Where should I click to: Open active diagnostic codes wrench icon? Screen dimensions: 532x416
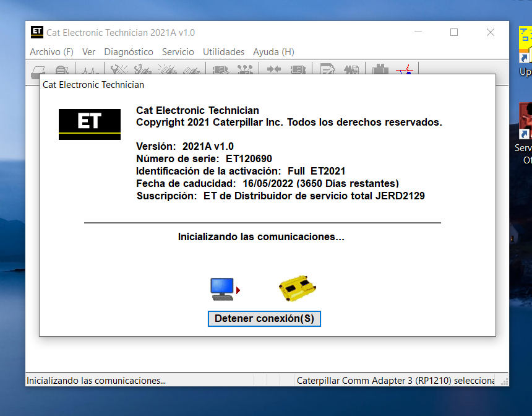[119, 69]
